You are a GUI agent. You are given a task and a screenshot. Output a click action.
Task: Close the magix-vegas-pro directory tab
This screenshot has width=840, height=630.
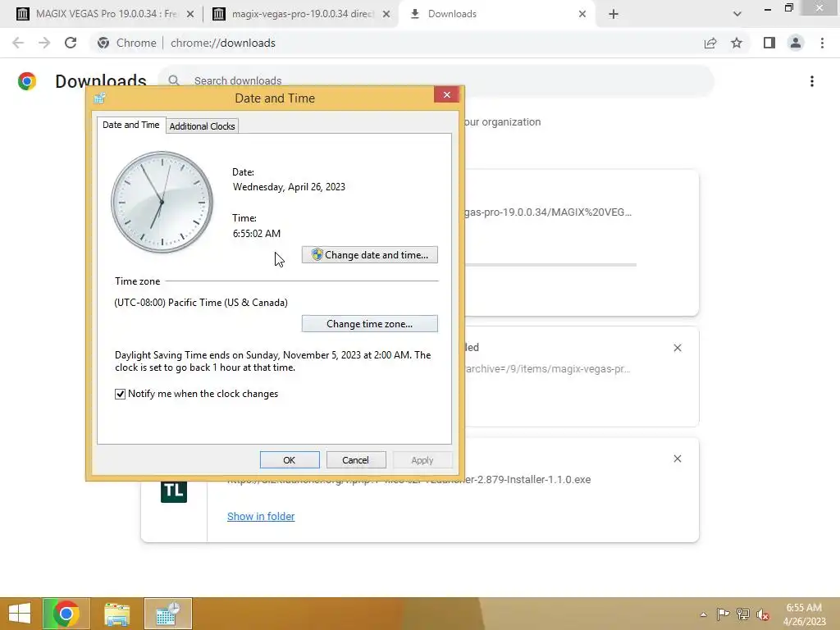(386, 14)
